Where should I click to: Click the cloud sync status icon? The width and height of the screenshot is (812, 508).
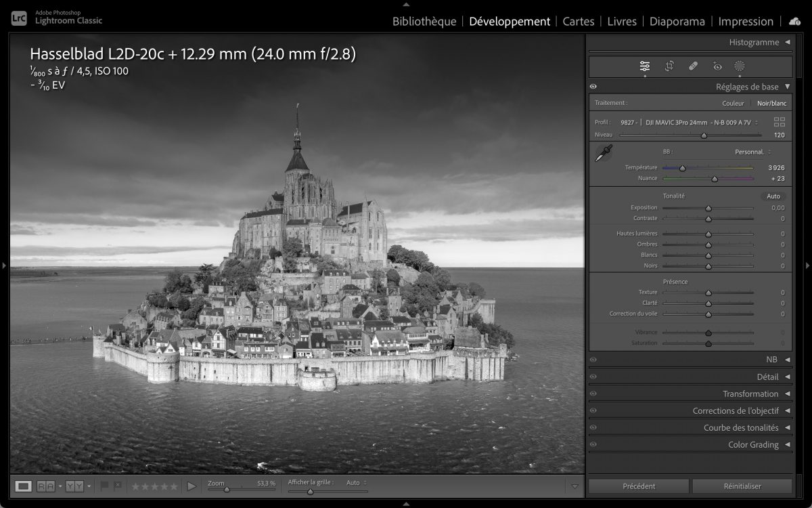point(794,22)
